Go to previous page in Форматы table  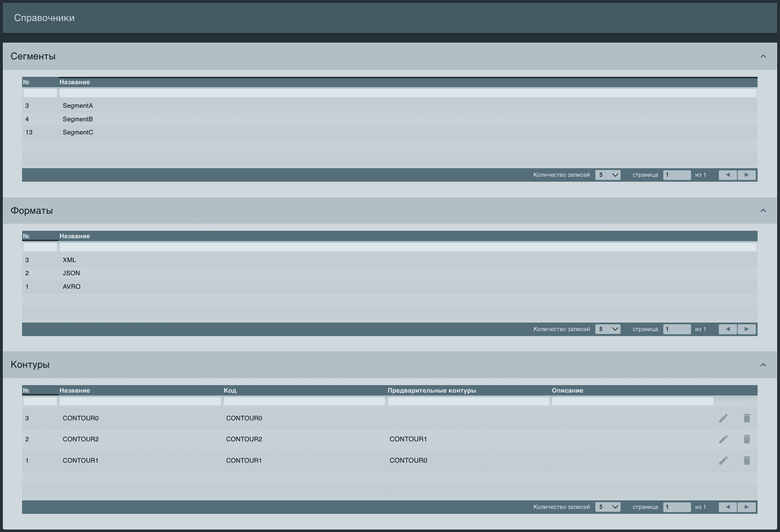pos(728,329)
